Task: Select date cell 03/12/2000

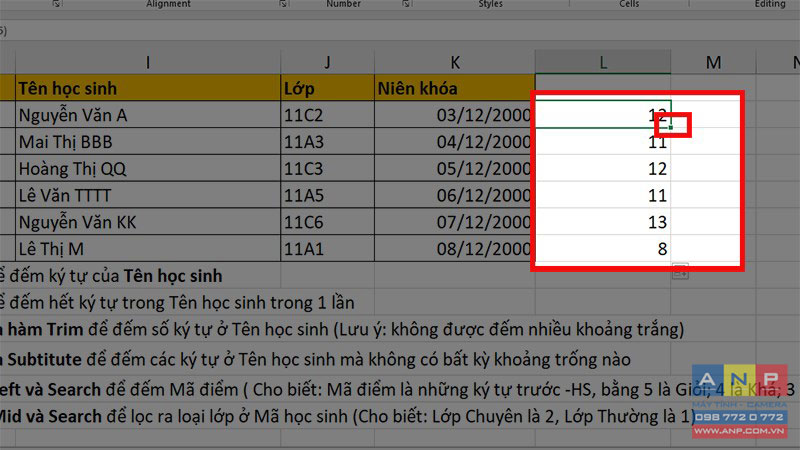Action: tap(455, 115)
